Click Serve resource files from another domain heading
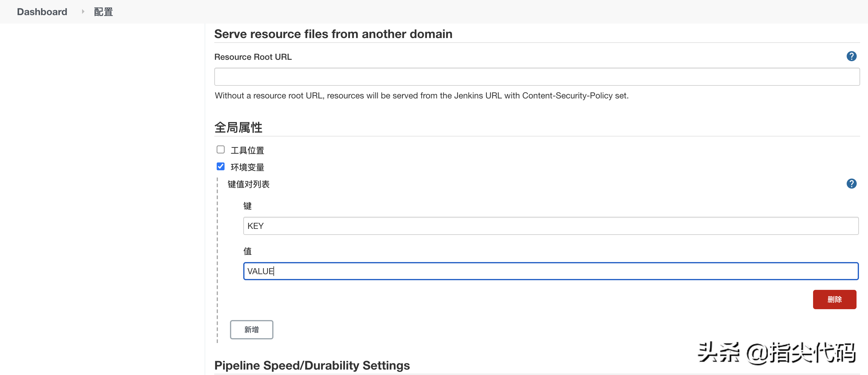868x375 pixels. (333, 34)
